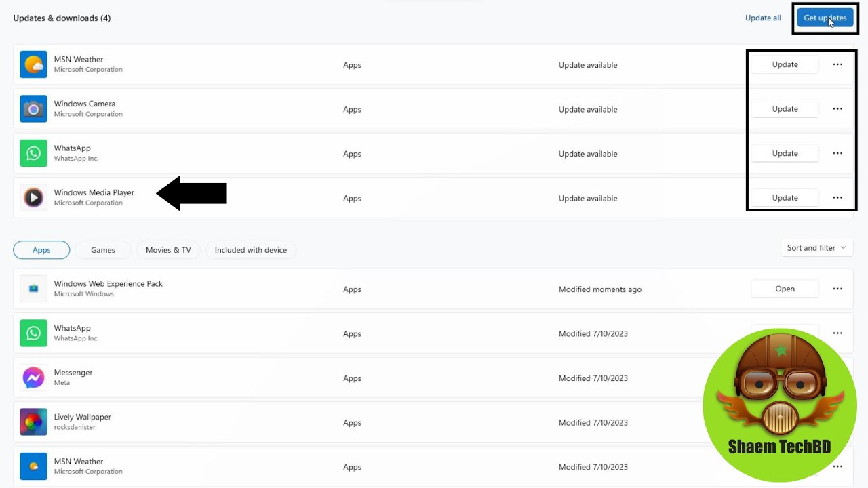The image size is (868, 488).
Task: Update the Windows Camera app
Action: click(x=785, y=109)
